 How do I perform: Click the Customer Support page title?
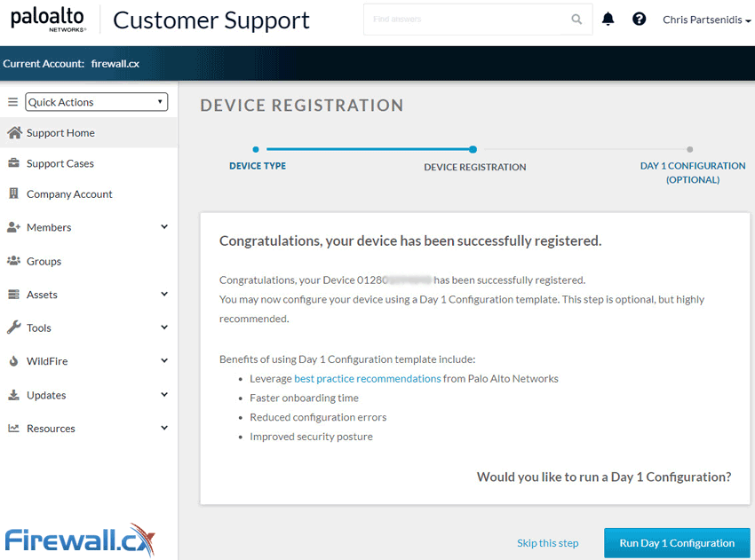point(211,20)
